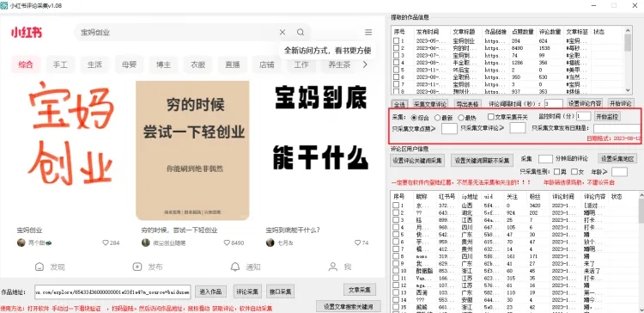Viewport: 644px width, 313px height.
Task: Clear the search box with the X icon
Action: coord(283,33)
